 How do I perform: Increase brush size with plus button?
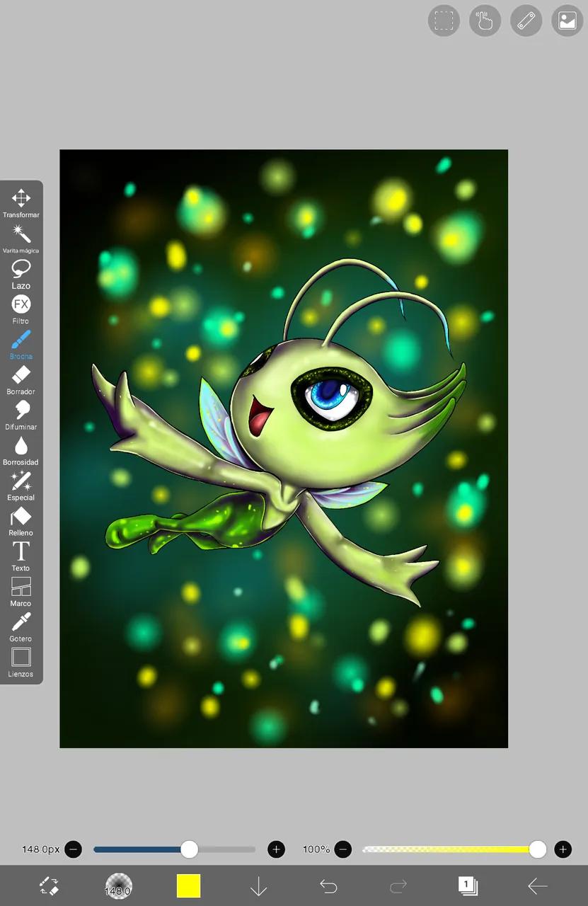click(x=276, y=849)
